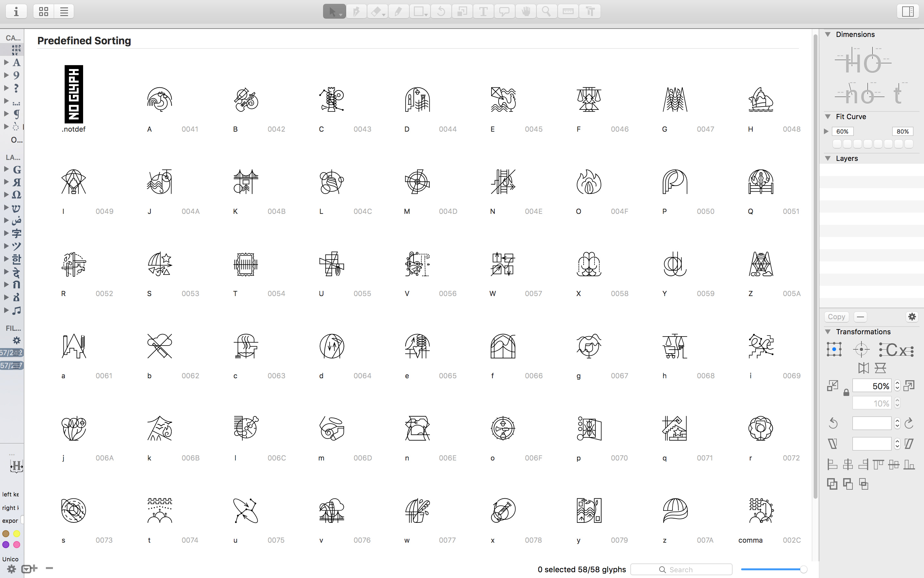Select the Measurement ruler tool

tap(568, 12)
